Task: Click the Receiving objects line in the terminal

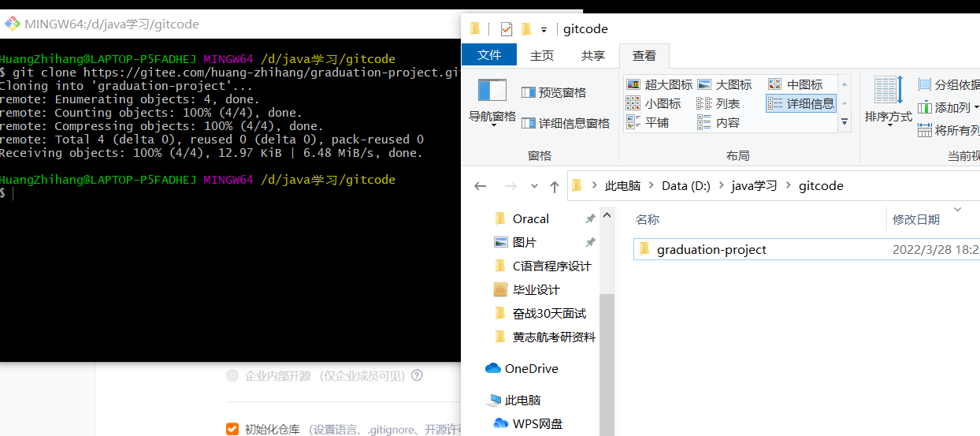Action: (211, 153)
